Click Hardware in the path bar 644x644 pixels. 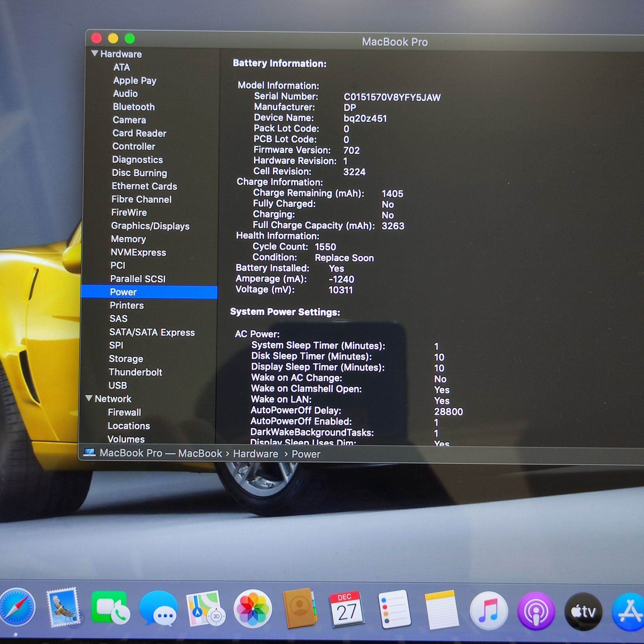(255, 453)
